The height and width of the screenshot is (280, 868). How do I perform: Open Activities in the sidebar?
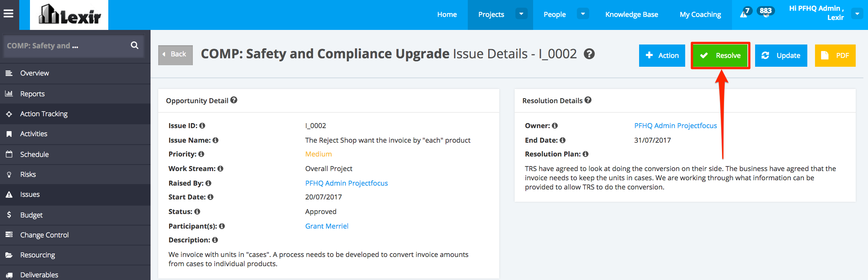coord(75,134)
